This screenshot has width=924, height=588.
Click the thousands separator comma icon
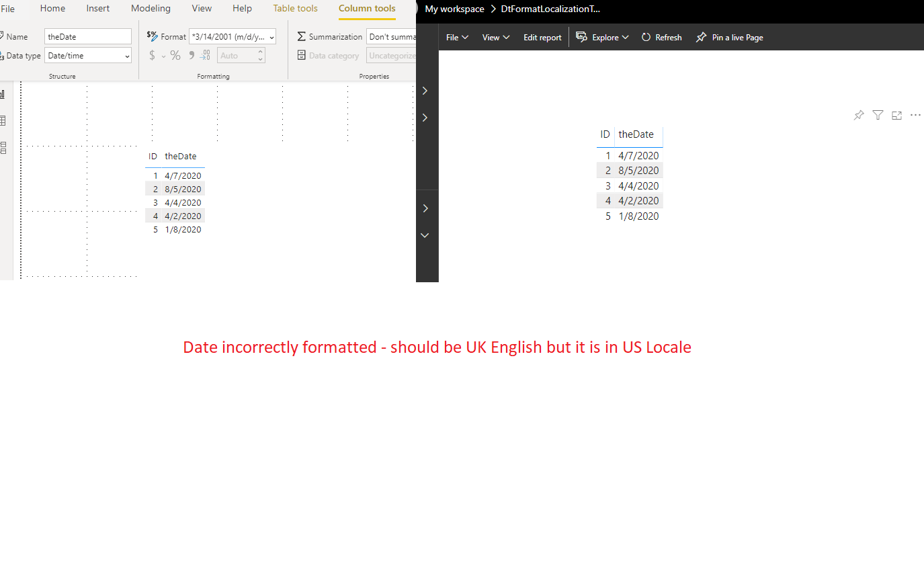tap(192, 55)
